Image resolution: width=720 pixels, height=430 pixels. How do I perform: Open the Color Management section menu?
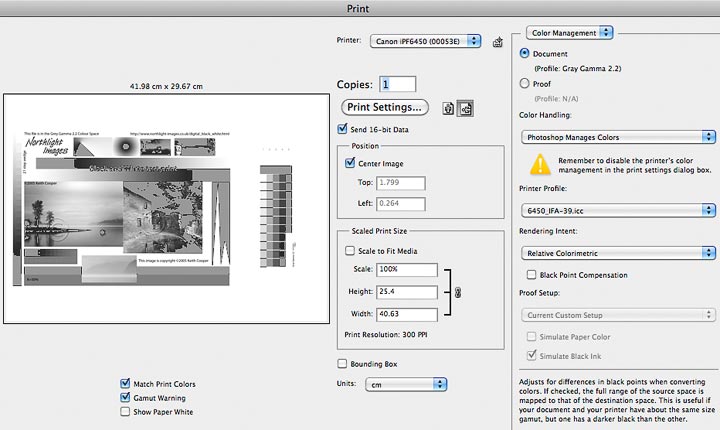569,33
